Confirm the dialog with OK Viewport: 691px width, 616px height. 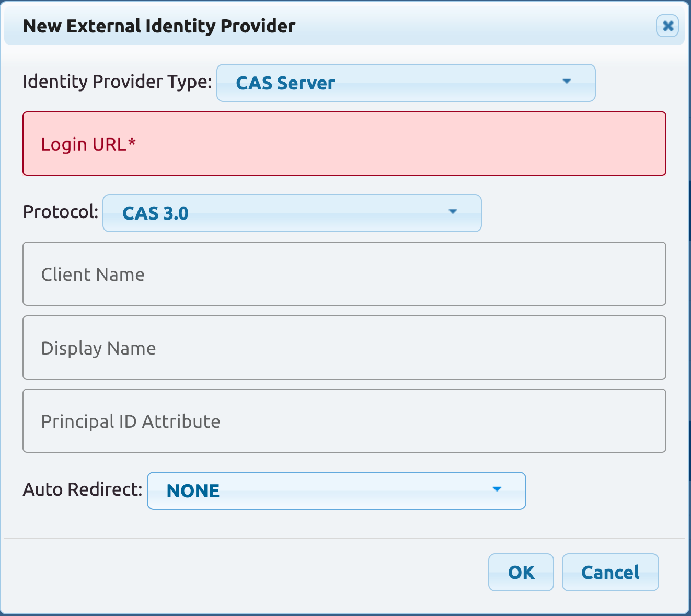click(521, 573)
